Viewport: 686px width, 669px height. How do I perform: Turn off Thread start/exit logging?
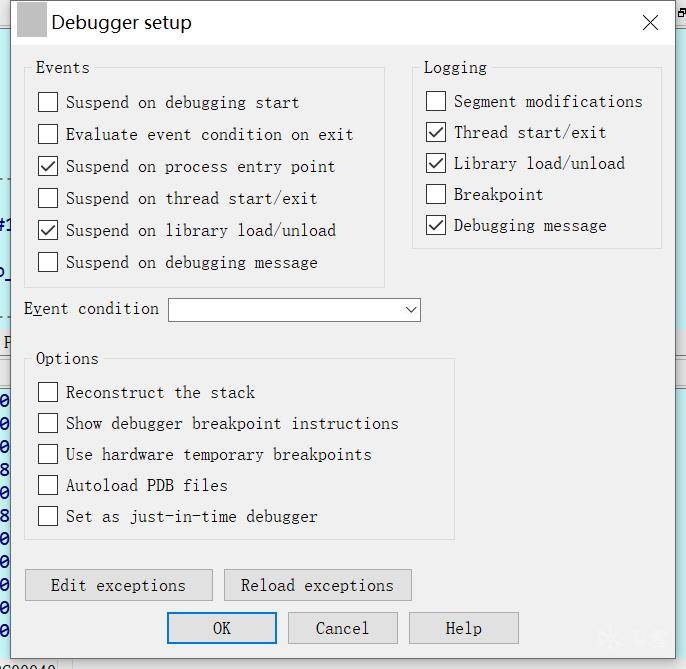(x=436, y=132)
